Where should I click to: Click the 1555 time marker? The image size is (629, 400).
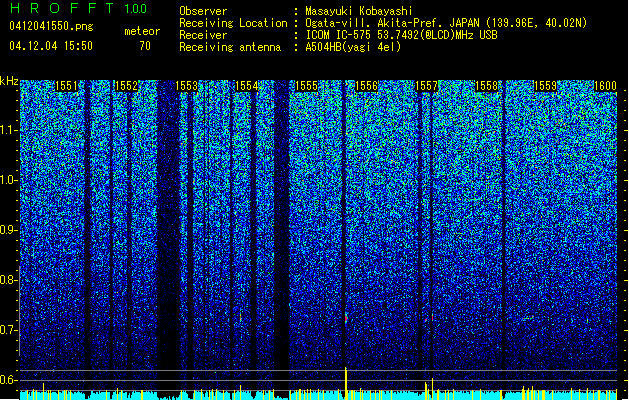[x=306, y=86]
